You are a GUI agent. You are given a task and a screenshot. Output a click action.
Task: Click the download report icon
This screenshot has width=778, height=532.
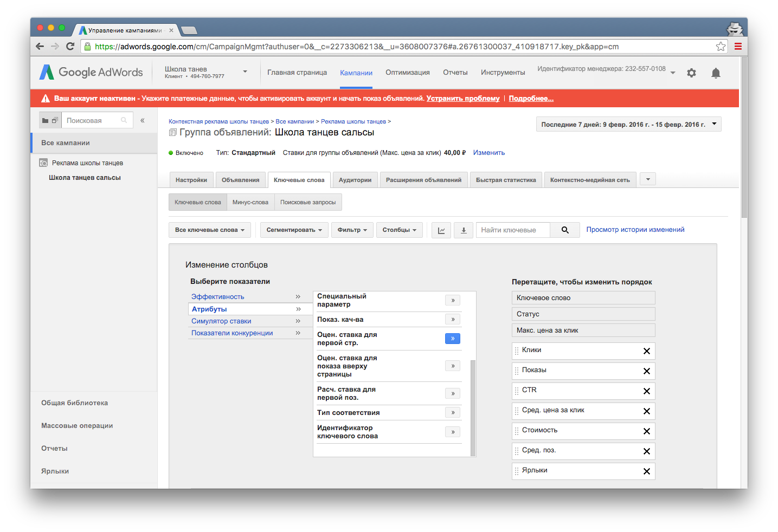click(x=464, y=230)
